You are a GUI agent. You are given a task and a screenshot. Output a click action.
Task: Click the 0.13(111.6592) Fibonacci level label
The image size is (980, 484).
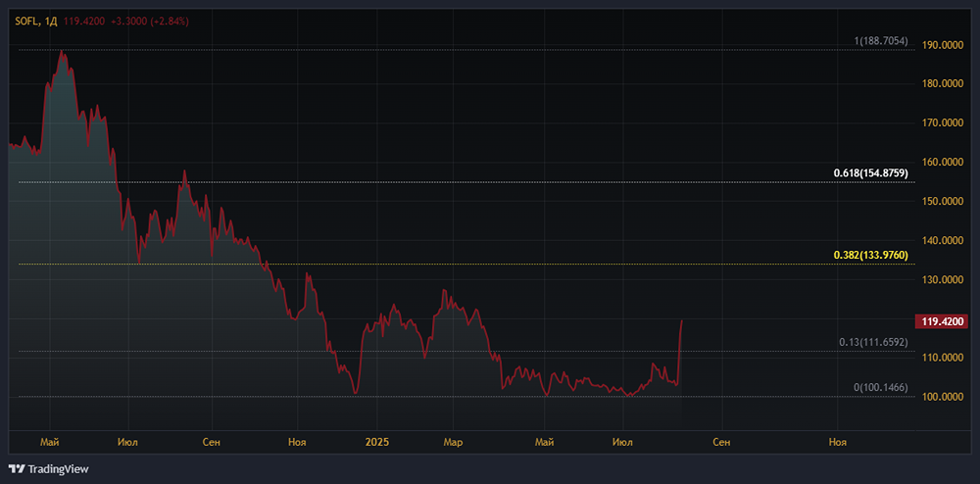[873, 342]
